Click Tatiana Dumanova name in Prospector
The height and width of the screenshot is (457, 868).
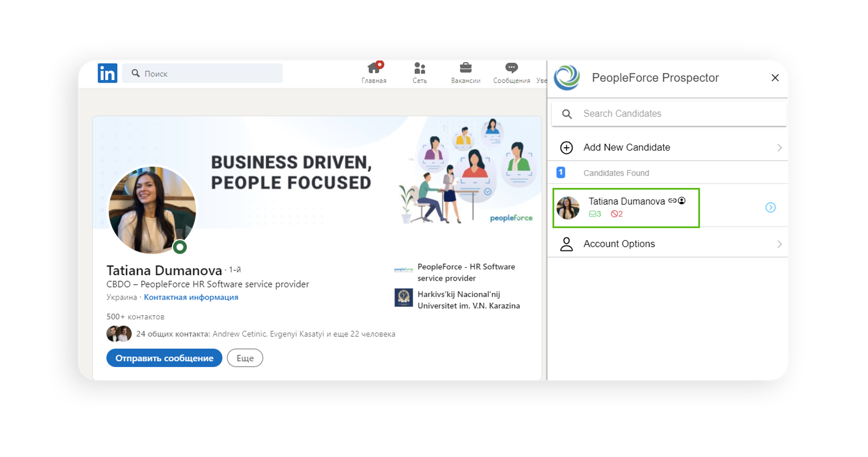[x=627, y=202]
